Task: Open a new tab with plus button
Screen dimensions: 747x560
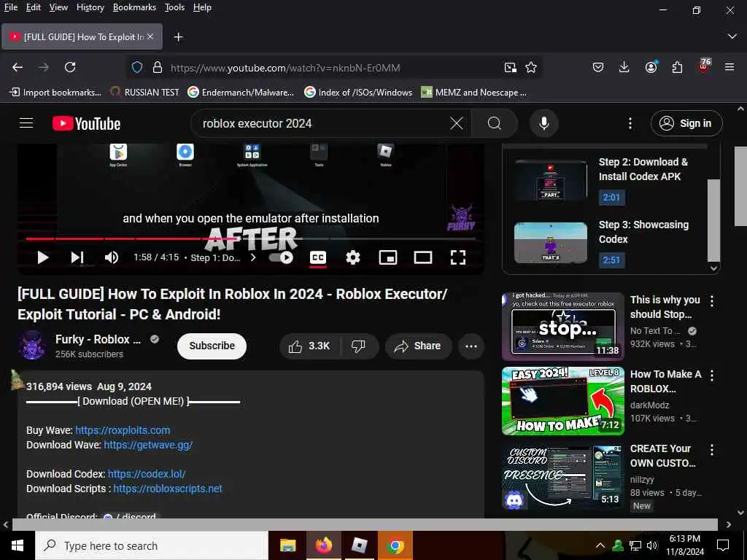Action: point(178,36)
